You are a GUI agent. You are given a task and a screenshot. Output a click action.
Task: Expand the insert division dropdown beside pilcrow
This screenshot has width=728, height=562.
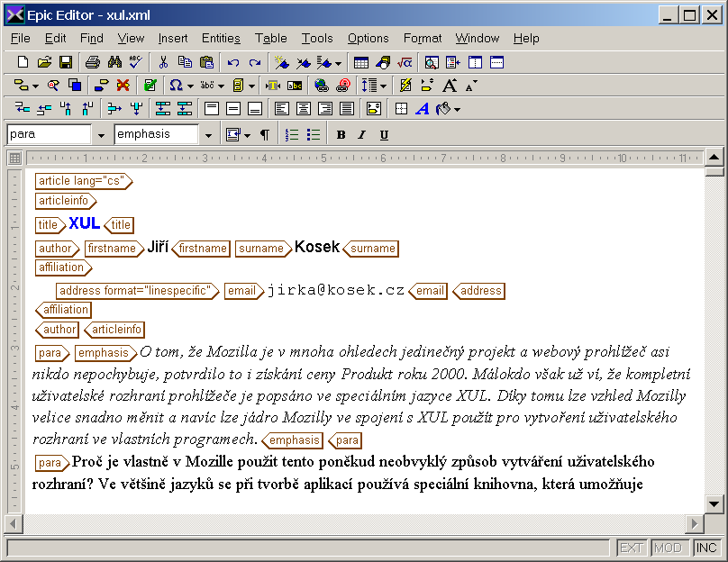coord(248,135)
